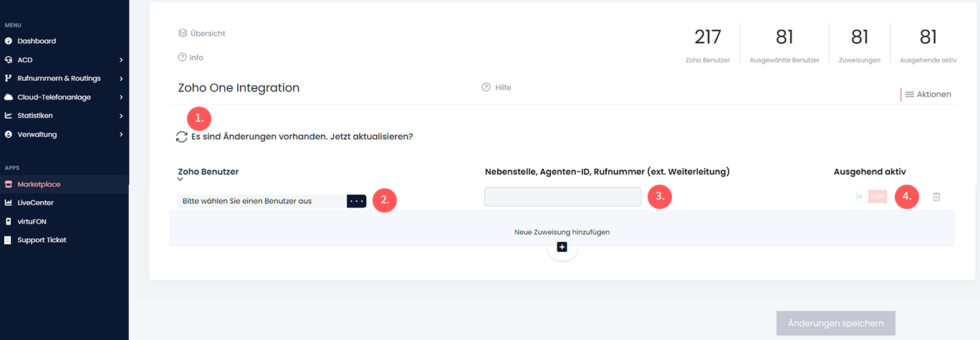Click the ACD headset icon
The height and width of the screenshot is (340, 980).
pos(9,59)
